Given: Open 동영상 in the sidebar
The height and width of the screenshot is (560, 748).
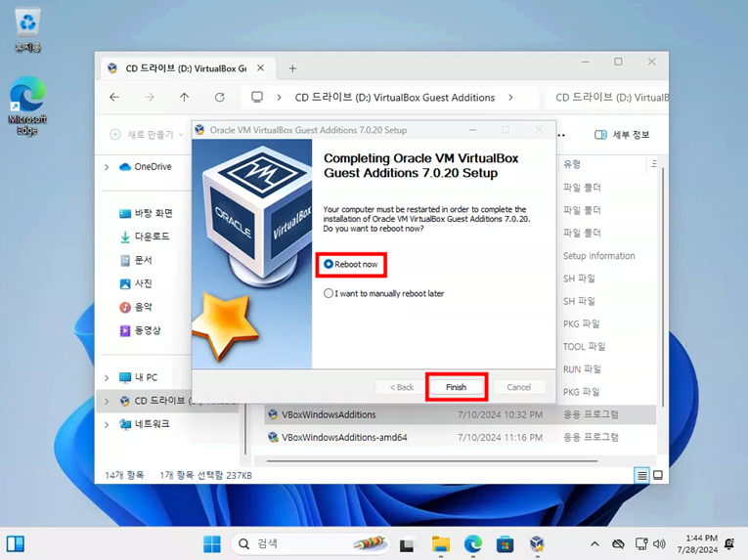Looking at the screenshot, I should (x=140, y=330).
